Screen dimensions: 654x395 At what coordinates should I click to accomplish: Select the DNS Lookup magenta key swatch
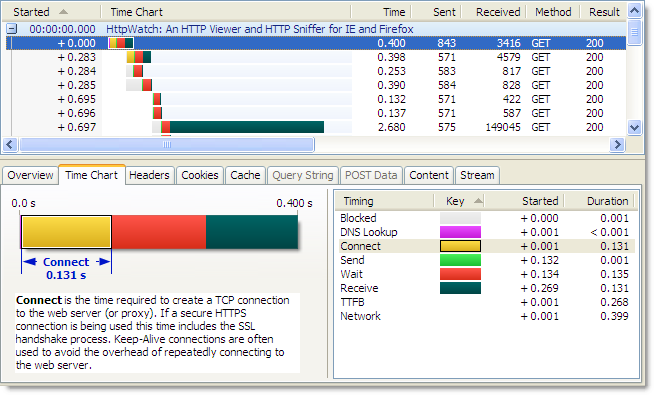tap(460, 232)
